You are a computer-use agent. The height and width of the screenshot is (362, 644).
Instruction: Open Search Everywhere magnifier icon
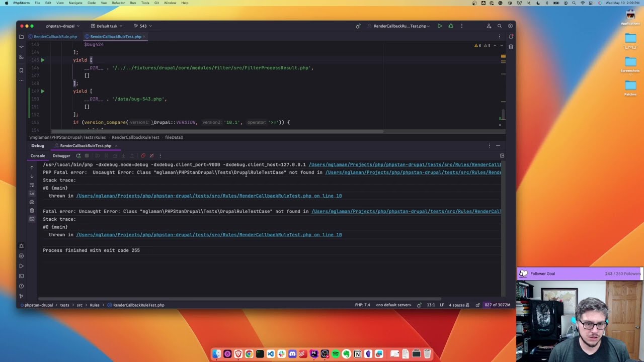point(500,26)
